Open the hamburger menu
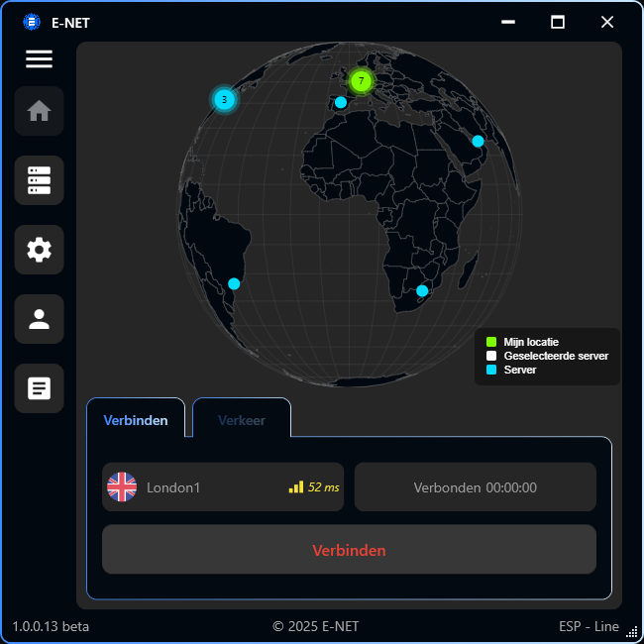The width and height of the screenshot is (644, 644). [x=40, y=59]
